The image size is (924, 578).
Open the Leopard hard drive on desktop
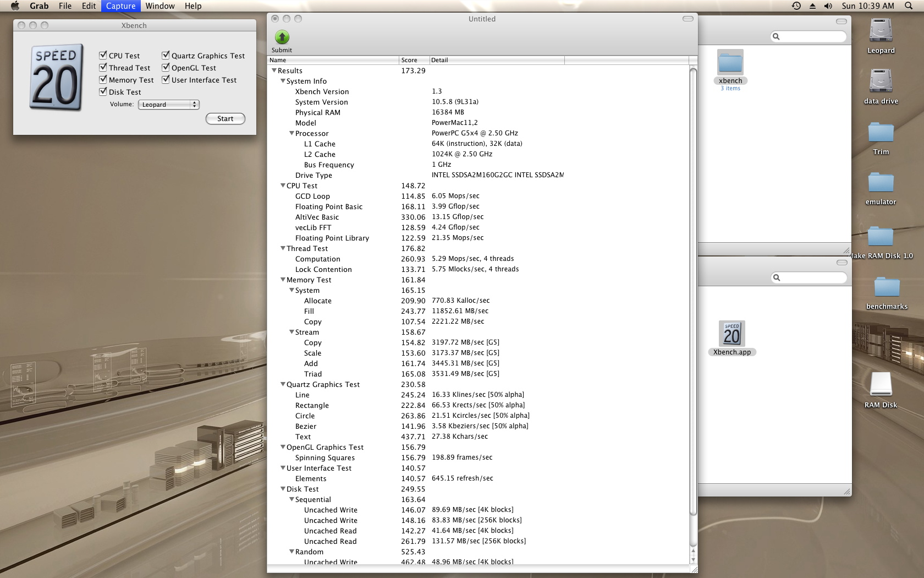[881, 31]
